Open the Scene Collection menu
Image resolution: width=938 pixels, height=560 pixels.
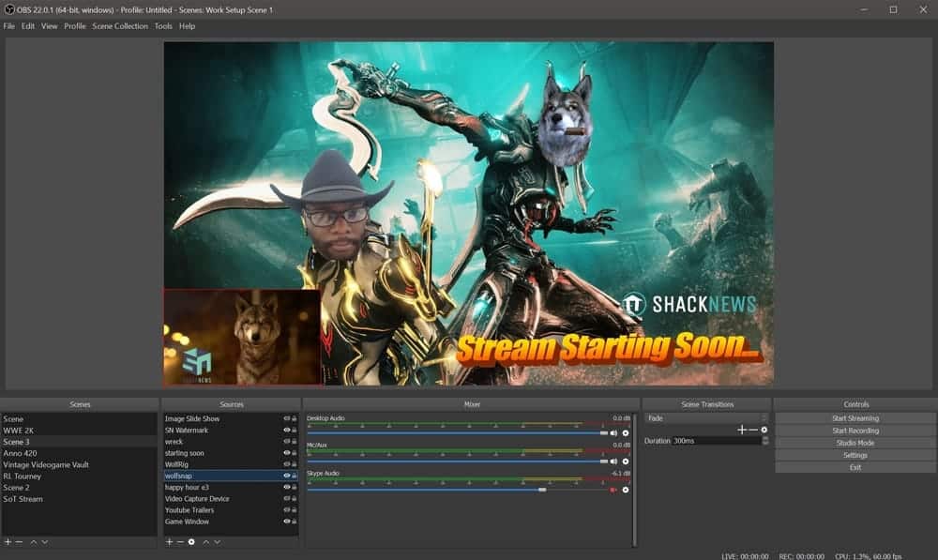tap(120, 26)
